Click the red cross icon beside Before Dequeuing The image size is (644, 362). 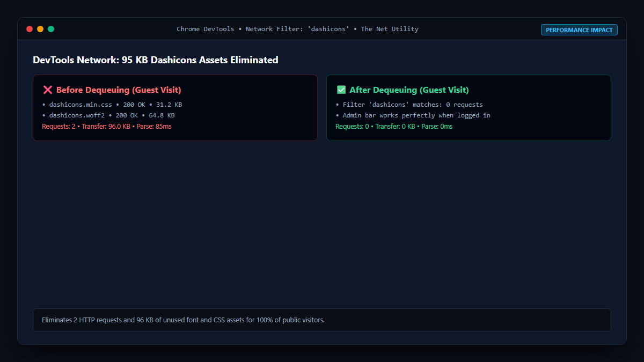[x=47, y=90]
